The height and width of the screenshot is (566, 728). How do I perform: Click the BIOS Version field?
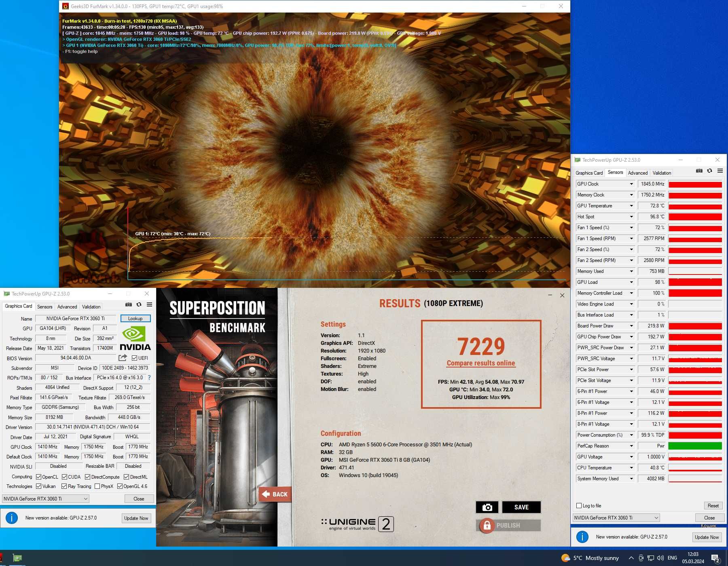(x=76, y=358)
